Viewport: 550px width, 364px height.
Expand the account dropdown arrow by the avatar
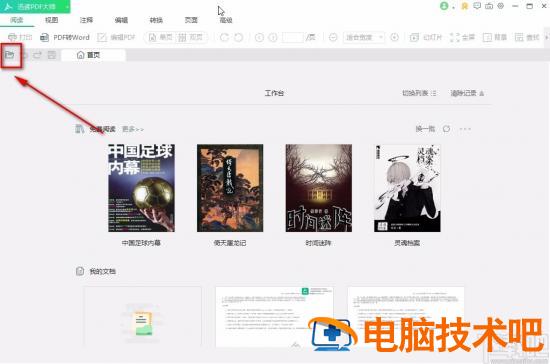pos(453,7)
